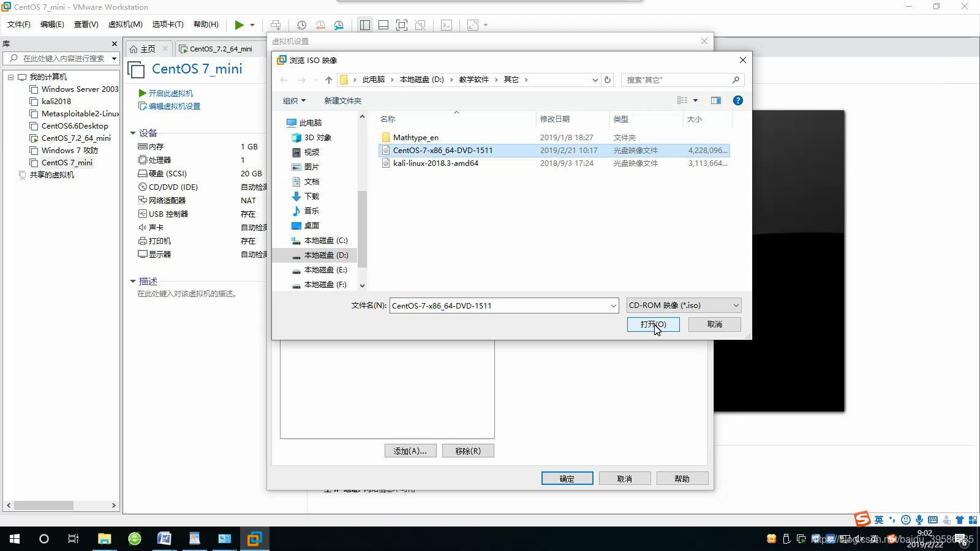The image size is (980, 551).
Task: Toggle preview pane icon
Action: click(x=715, y=100)
